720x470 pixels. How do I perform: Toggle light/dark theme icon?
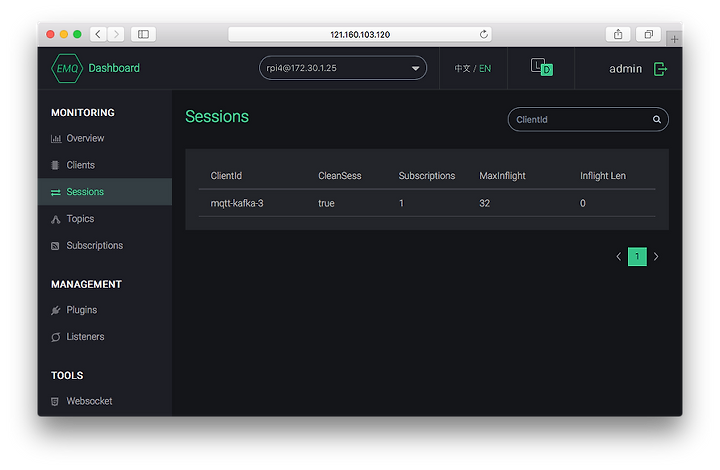coord(541,67)
